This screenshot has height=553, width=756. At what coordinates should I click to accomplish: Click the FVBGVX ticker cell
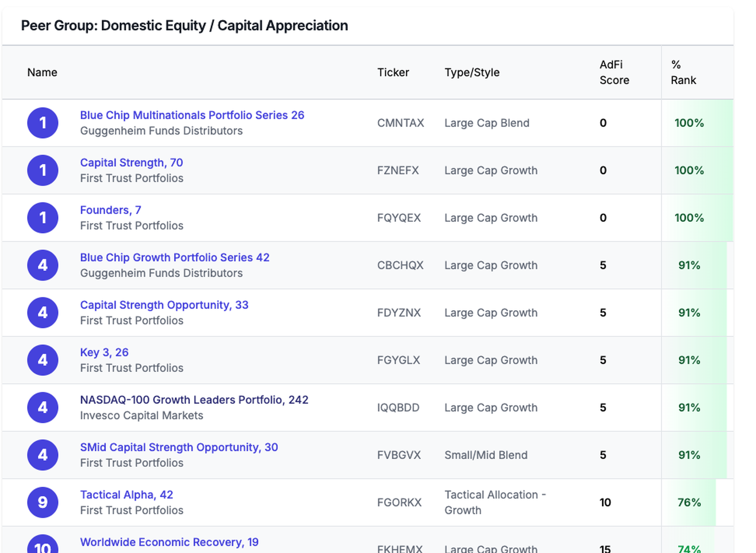pos(399,455)
